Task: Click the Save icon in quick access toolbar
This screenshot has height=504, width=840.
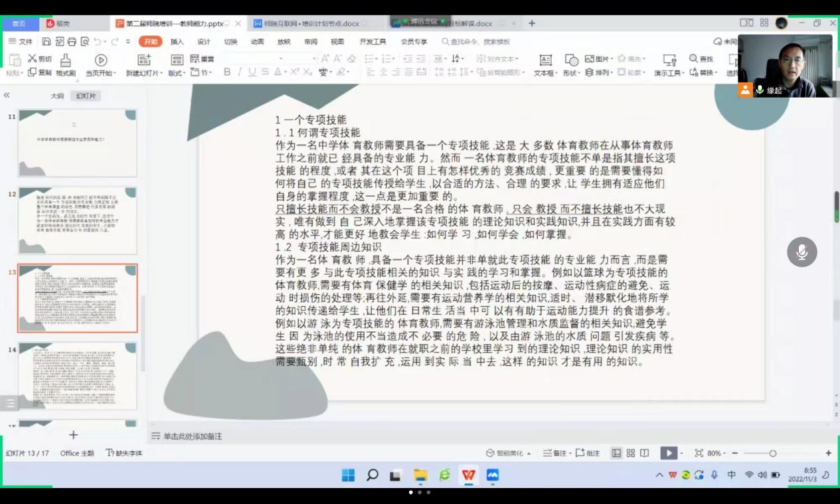Action: pyautogui.click(x=46, y=41)
